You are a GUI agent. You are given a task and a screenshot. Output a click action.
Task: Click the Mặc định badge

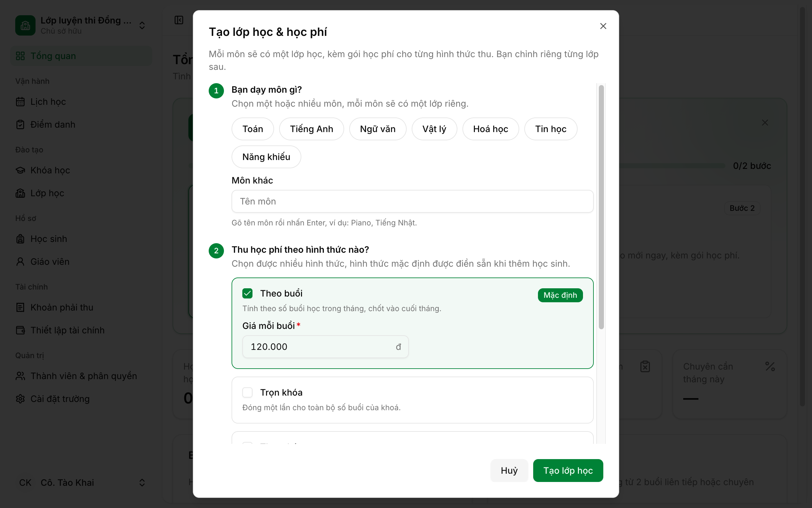point(560,295)
